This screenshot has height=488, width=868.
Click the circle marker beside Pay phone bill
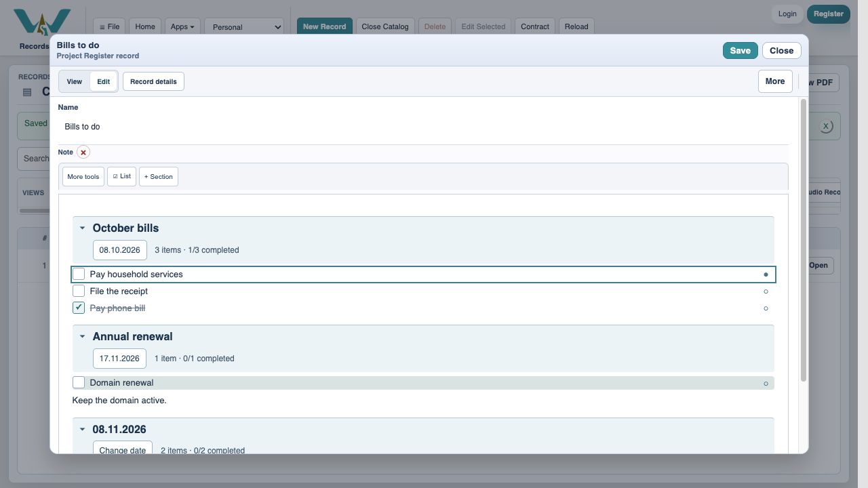(x=766, y=308)
